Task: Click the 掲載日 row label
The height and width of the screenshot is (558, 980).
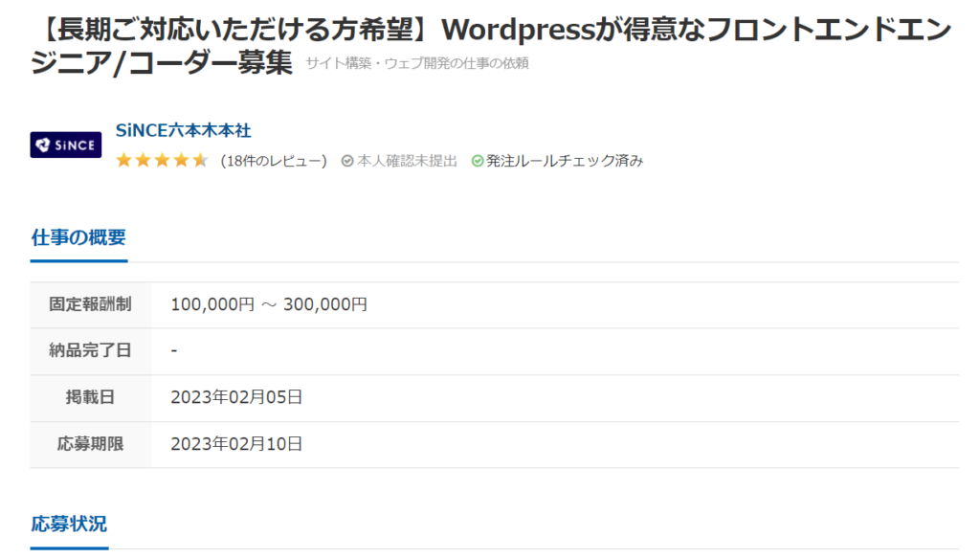Action: pyautogui.click(x=91, y=397)
